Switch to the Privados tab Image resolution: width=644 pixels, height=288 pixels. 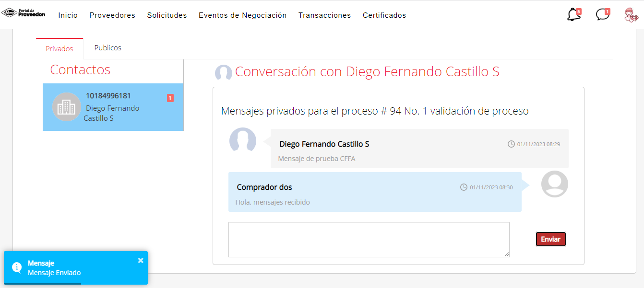tap(60, 49)
